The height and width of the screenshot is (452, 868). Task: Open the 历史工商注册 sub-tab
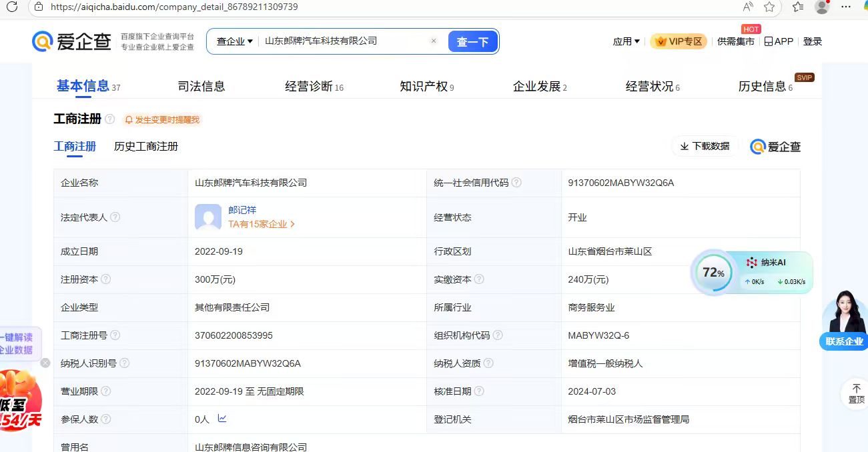(146, 147)
